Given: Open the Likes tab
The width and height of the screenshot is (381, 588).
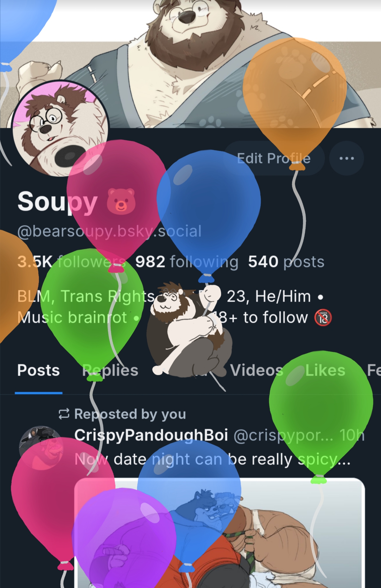Looking at the screenshot, I should [x=325, y=370].
